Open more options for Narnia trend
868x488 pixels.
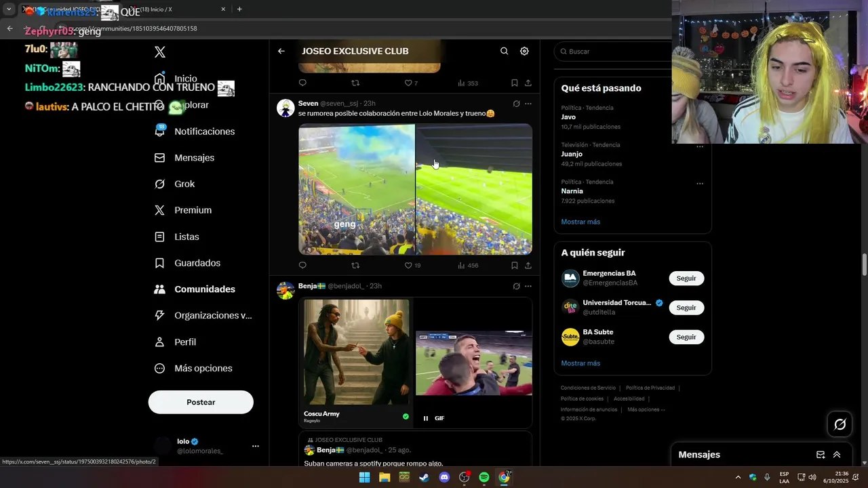[x=700, y=184]
